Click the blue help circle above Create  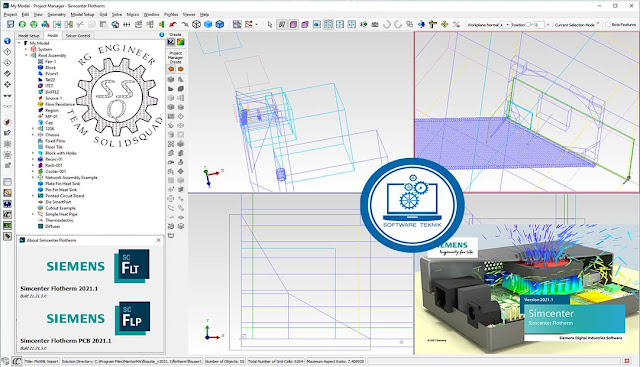coord(162,35)
